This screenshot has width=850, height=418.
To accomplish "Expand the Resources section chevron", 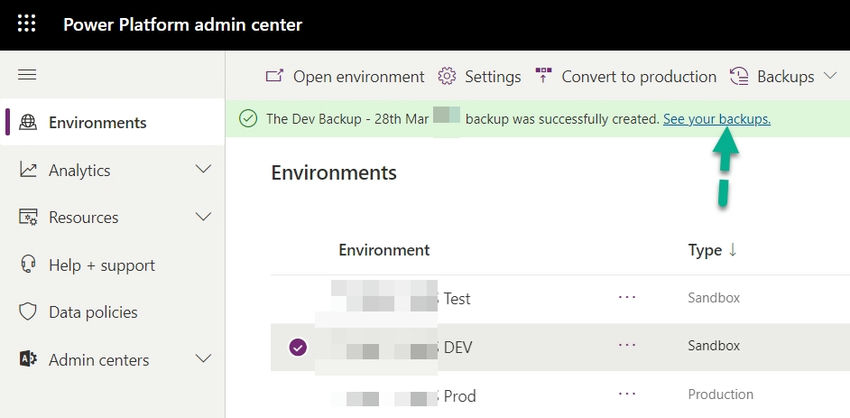I will (x=204, y=217).
